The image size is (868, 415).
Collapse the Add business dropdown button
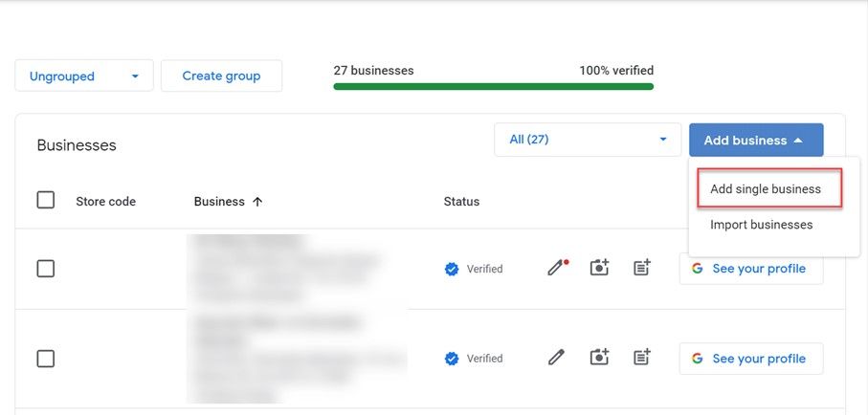pos(756,140)
